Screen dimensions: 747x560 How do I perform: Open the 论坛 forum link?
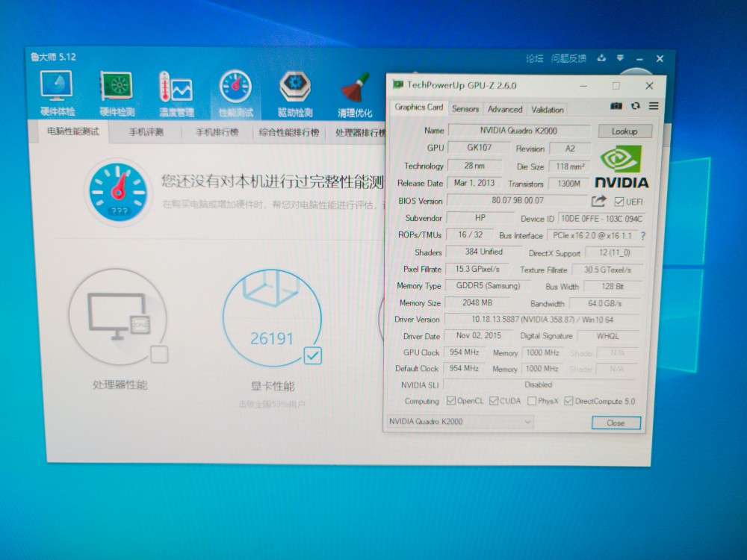point(534,58)
